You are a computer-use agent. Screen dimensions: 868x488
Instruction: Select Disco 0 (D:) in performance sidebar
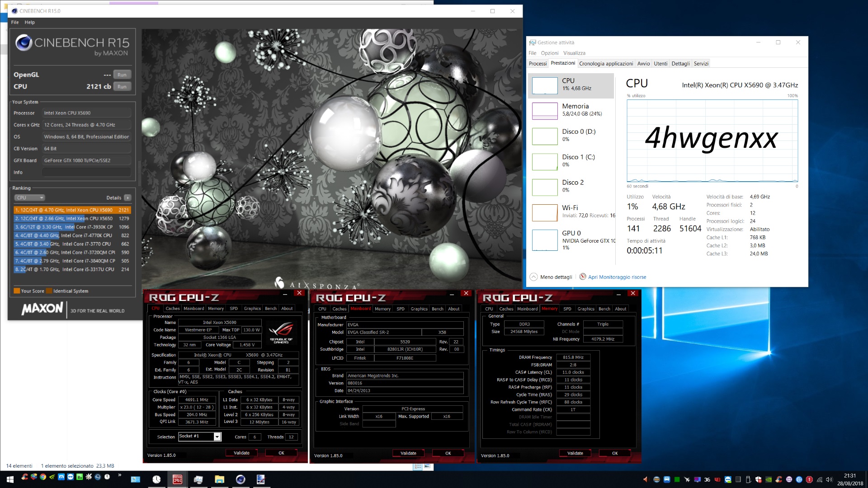571,135
